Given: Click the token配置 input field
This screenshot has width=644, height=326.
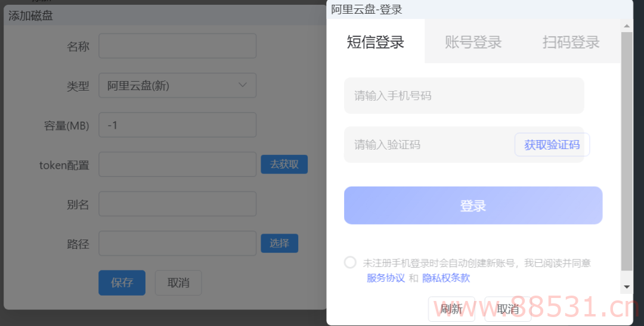Looking at the screenshot, I should [178, 164].
